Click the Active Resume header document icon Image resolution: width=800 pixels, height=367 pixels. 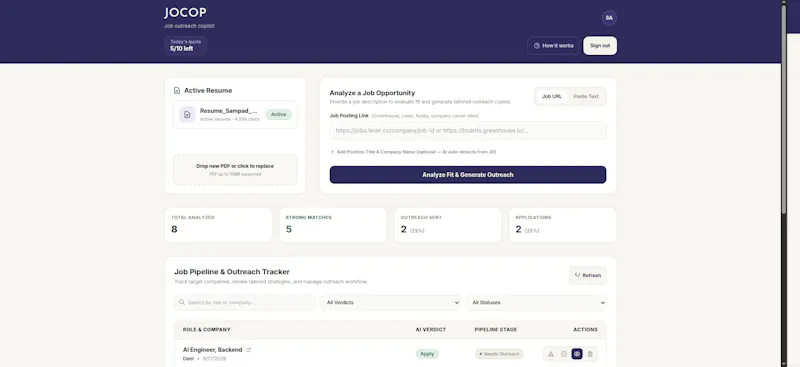click(x=177, y=90)
